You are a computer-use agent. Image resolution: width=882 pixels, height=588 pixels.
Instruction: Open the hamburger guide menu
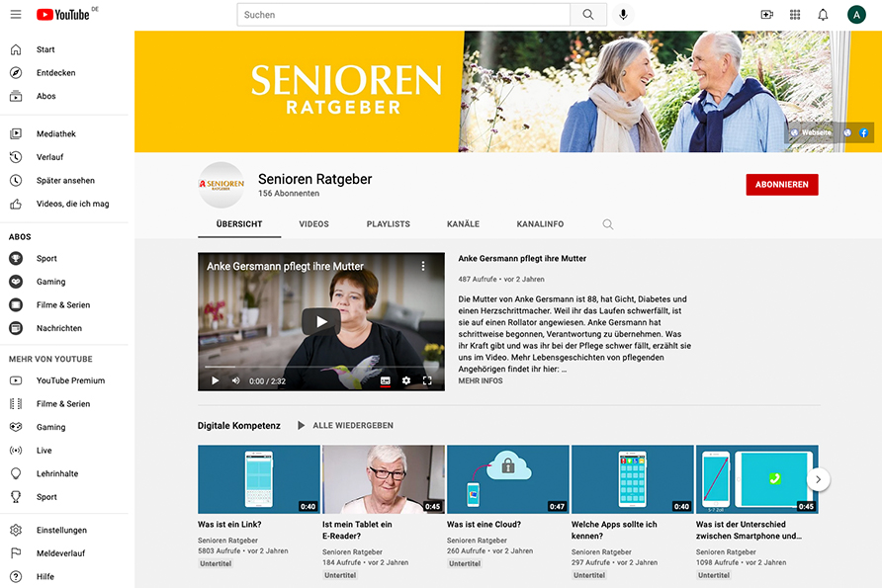[x=16, y=15]
